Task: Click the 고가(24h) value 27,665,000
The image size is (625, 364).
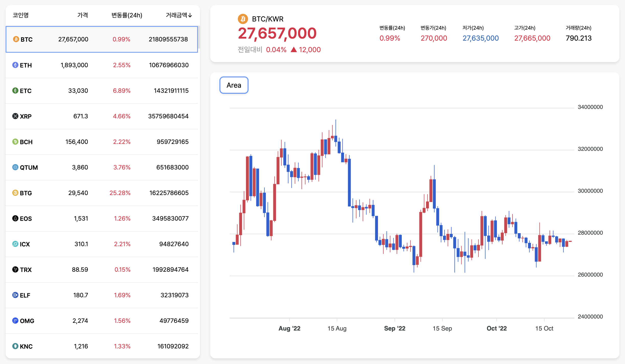Action: [532, 38]
